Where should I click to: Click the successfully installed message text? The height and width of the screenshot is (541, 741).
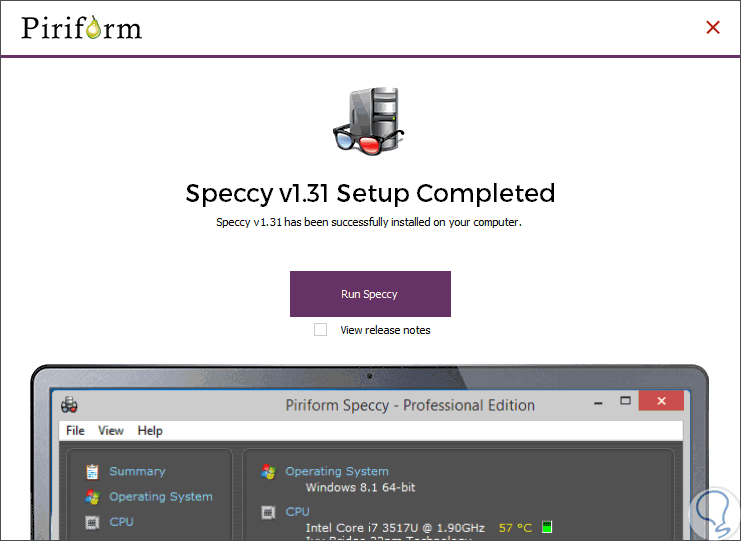369,222
